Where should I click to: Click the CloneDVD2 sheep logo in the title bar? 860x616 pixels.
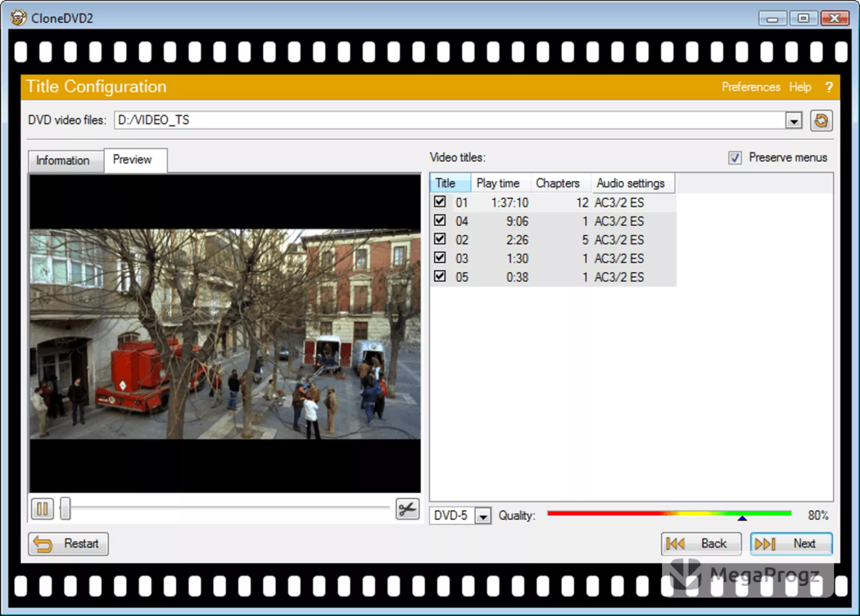pos(18,18)
